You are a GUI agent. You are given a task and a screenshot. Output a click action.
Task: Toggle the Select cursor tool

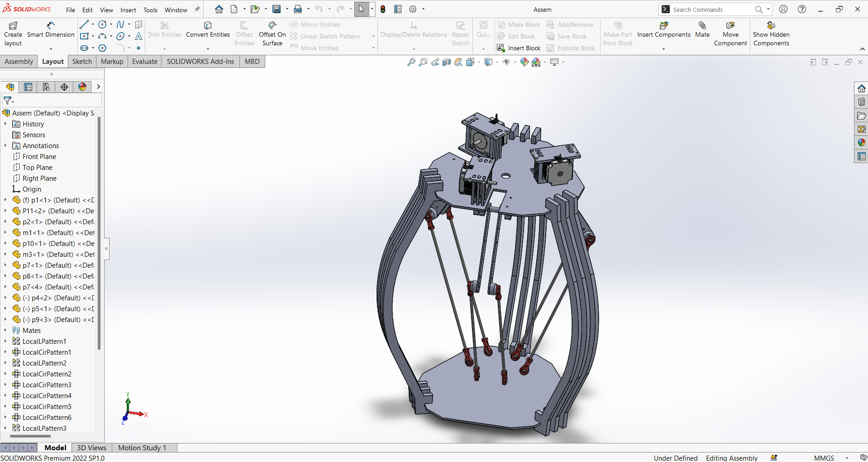361,9
